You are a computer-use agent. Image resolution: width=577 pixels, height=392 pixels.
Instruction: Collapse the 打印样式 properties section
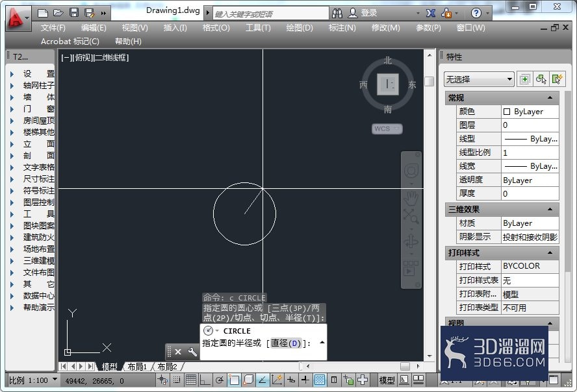click(550, 252)
